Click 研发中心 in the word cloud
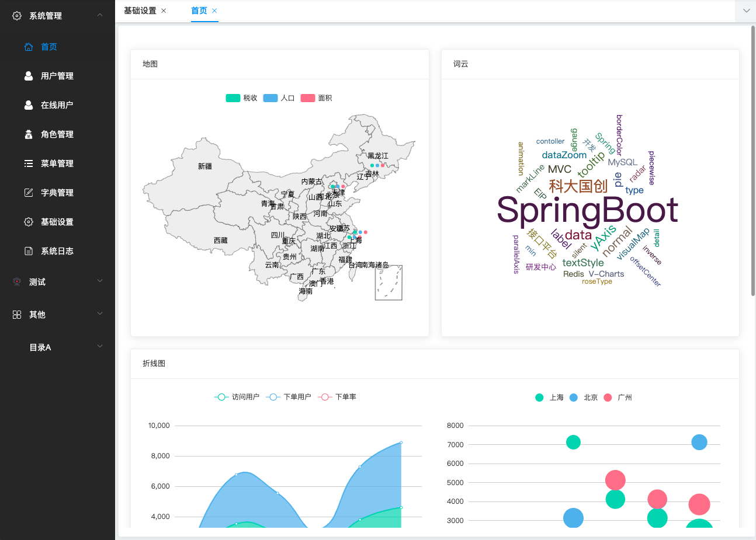 [x=541, y=267]
